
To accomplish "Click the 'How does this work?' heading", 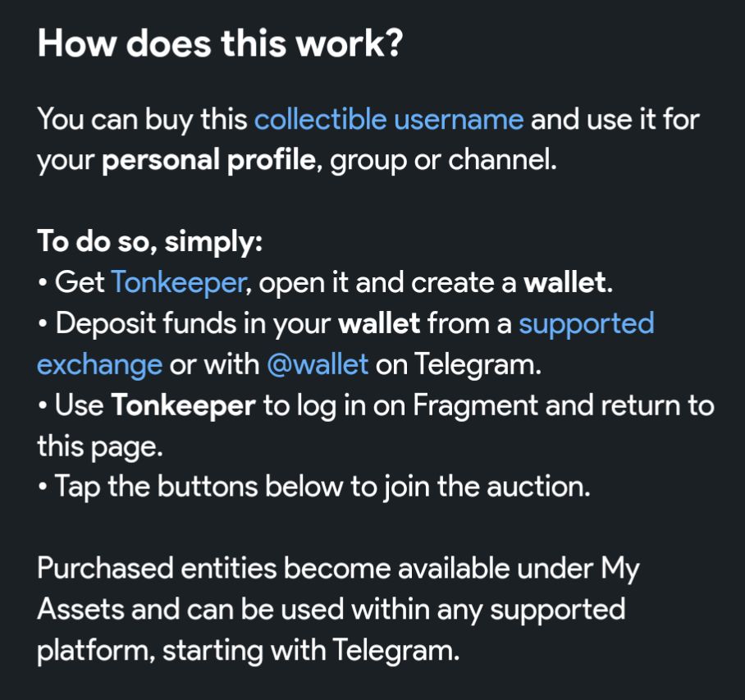I will pos(220,44).
